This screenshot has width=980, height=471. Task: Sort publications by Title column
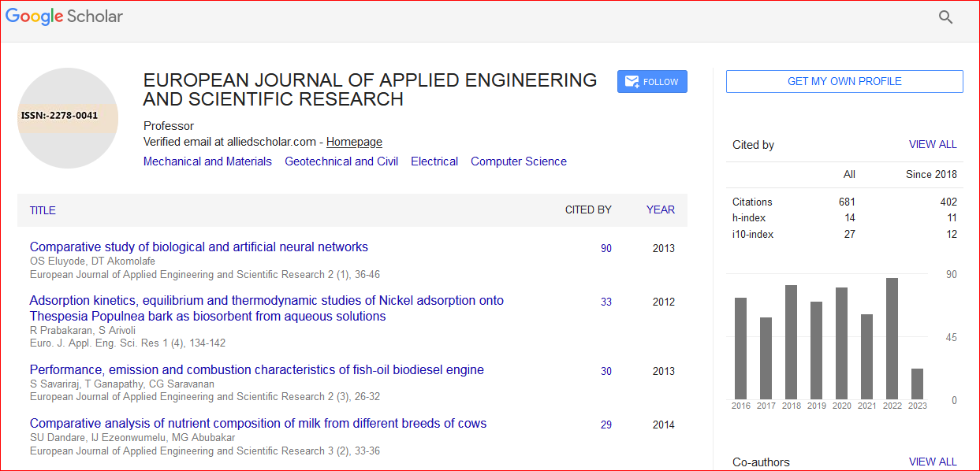pyautogui.click(x=43, y=210)
